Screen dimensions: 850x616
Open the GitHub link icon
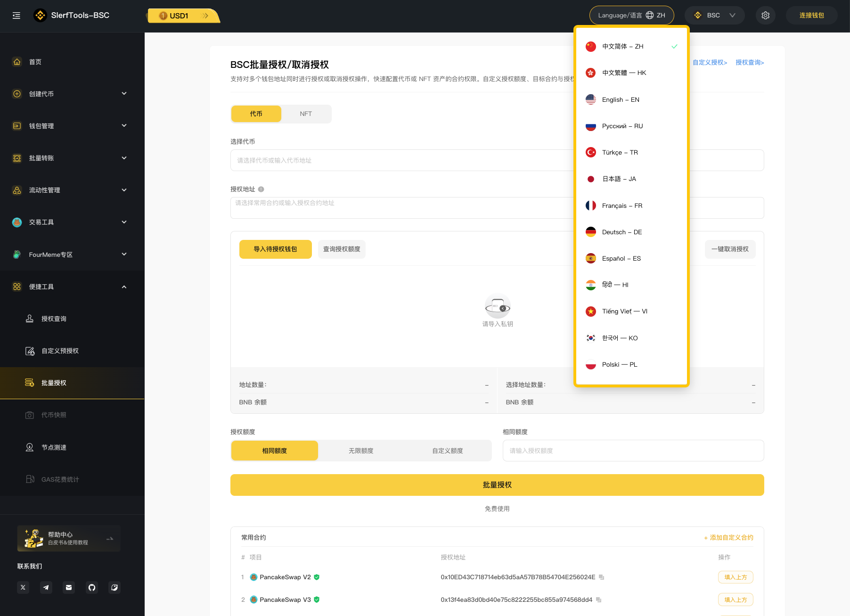pyautogui.click(x=92, y=587)
